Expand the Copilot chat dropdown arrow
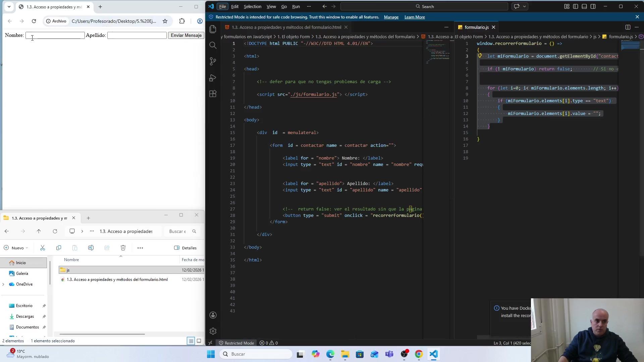The image size is (644, 362). coord(525,6)
